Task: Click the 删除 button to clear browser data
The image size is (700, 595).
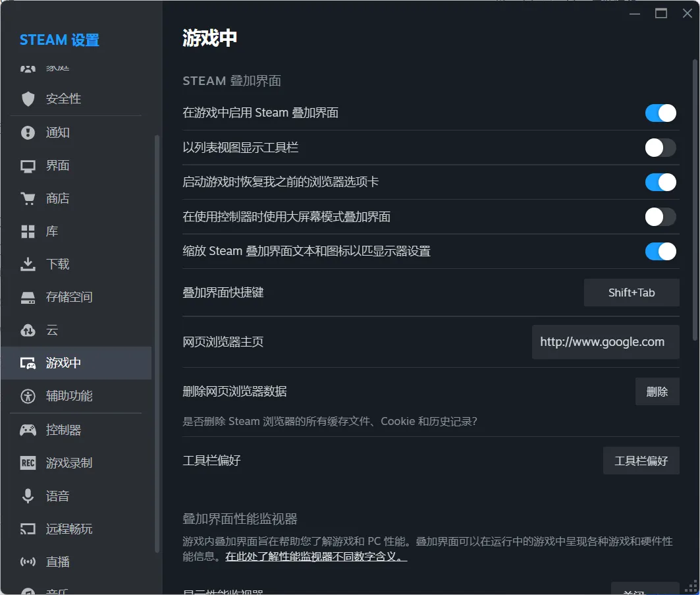Action: [x=657, y=391]
